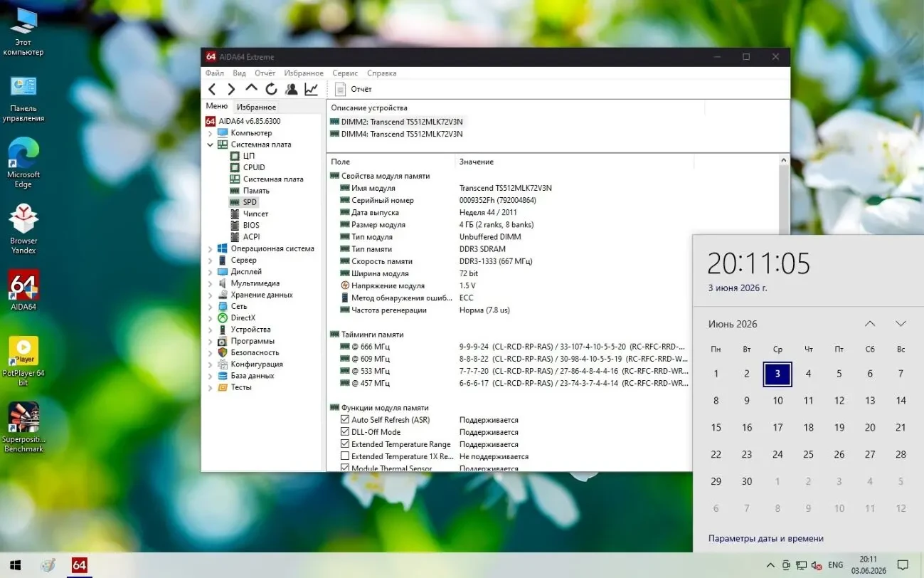
Task: Click the Отчёт report toolbar button
Action: point(354,89)
